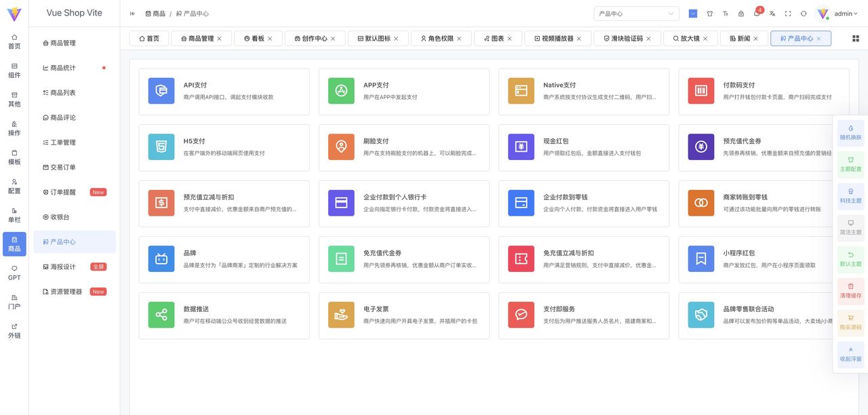This screenshot has width=868, height=415.
Task: Change app skin via the shirt icon
Action: coord(710,13)
